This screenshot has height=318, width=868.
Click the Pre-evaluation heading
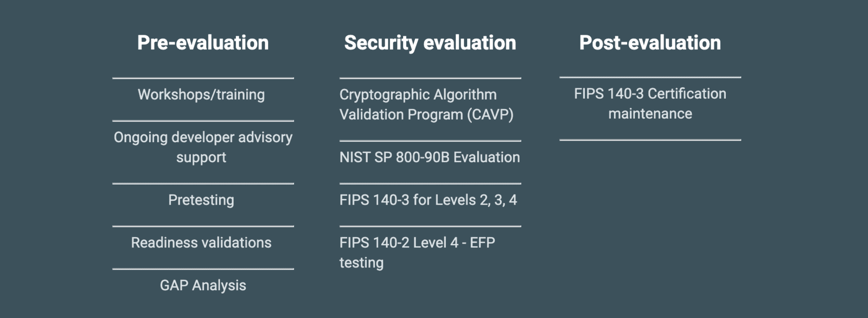point(203,43)
